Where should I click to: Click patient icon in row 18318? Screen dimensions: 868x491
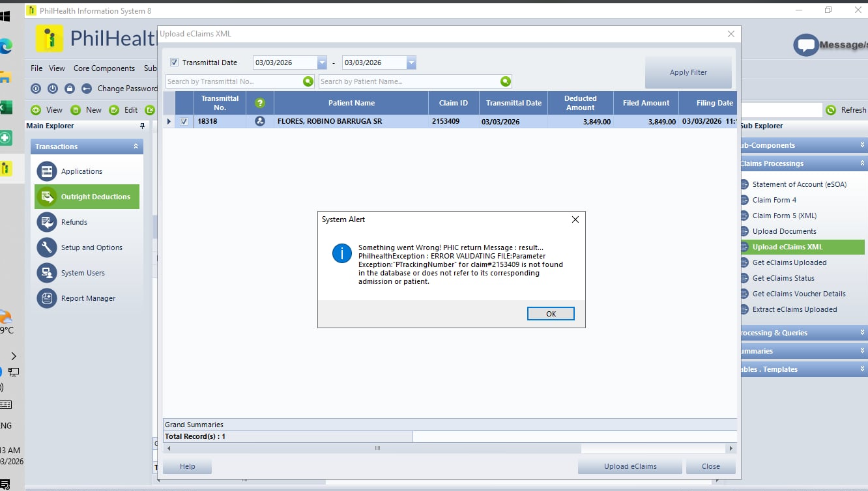pos(260,121)
